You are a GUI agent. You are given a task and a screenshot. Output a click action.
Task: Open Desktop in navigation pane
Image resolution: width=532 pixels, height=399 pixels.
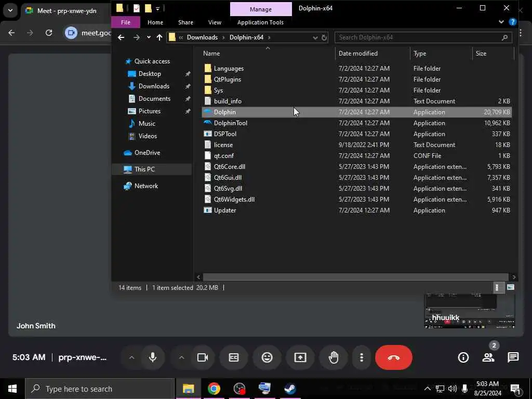click(x=150, y=74)
